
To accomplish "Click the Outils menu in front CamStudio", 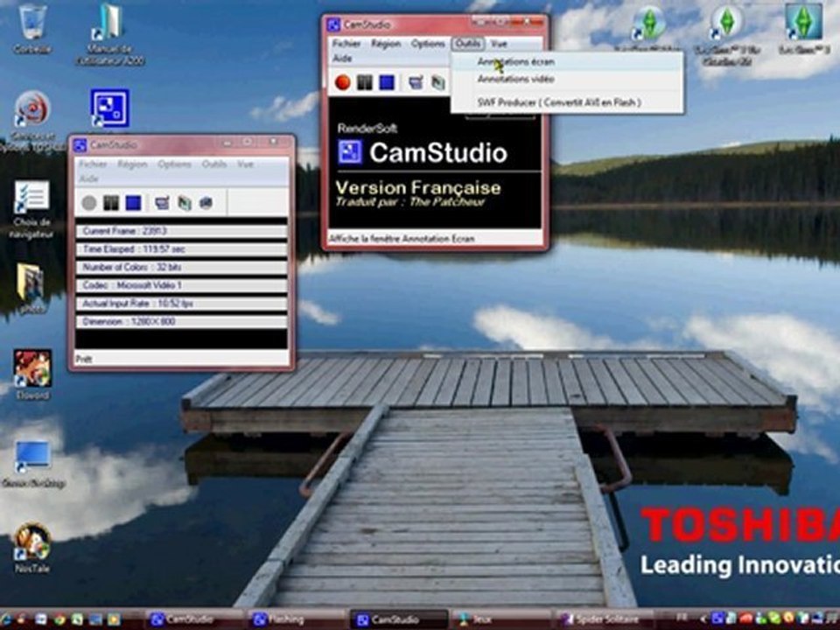I will 467,44.
